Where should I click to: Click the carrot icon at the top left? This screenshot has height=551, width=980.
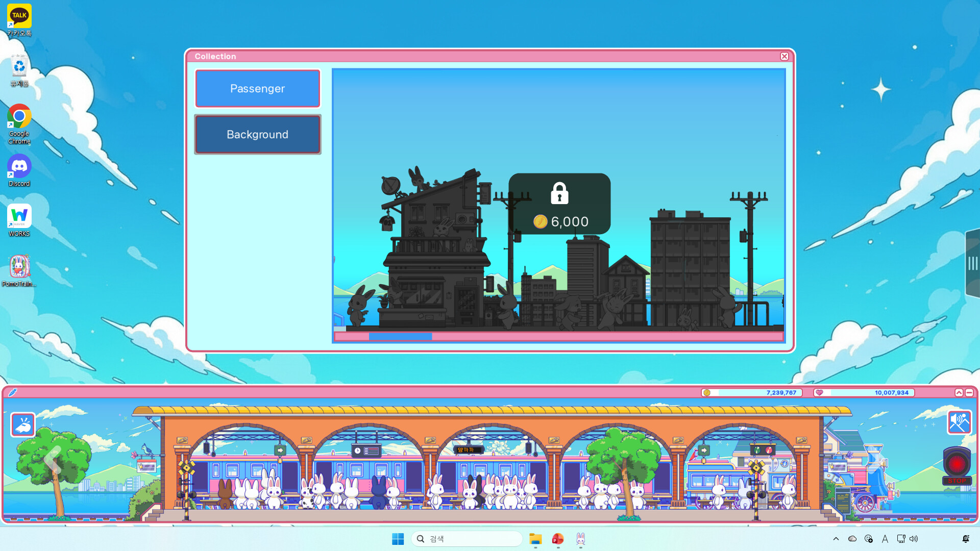13,392
